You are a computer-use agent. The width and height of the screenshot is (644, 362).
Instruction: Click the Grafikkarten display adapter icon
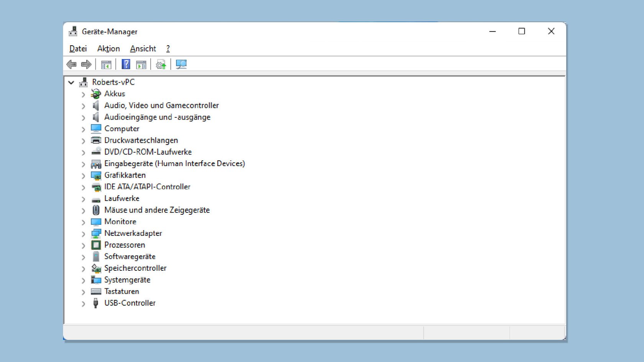click(96, 175)
